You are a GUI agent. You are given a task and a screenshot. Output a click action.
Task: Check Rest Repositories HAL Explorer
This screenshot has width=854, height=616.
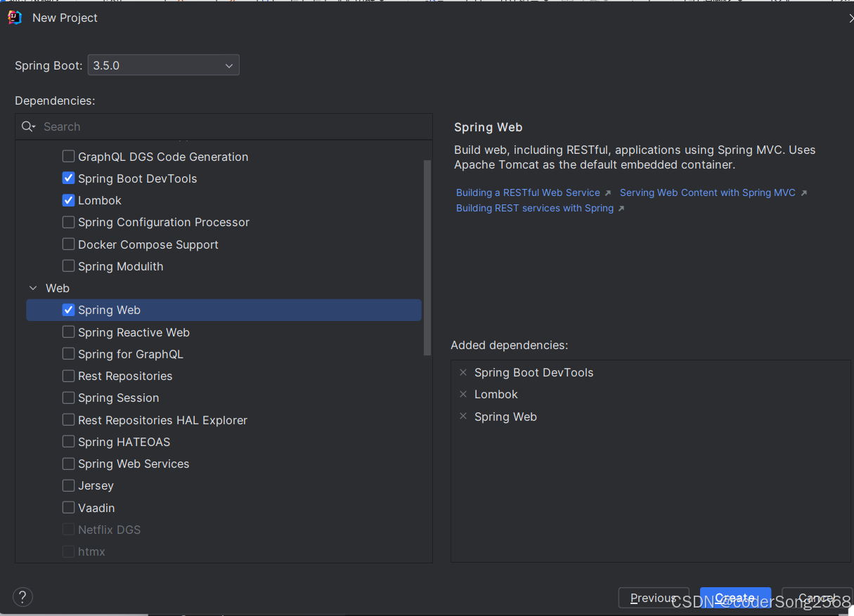68,420
